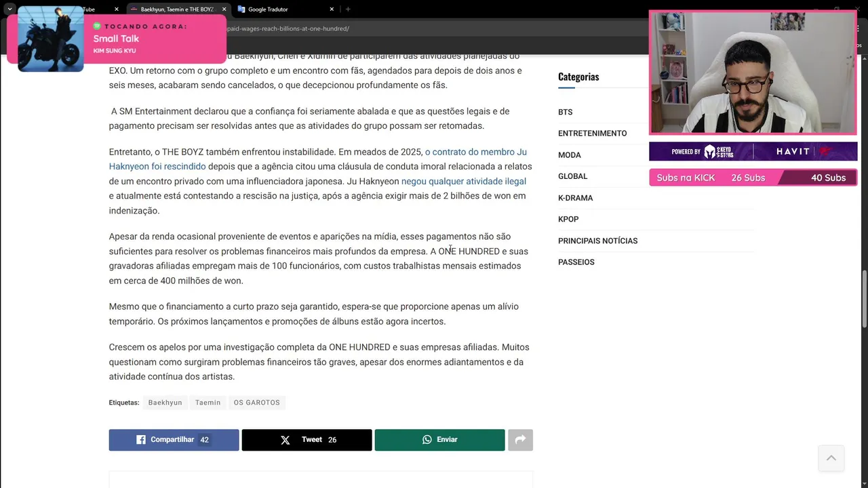Click the Small Talk album art thumbnail
The height and width of the screenshot is (488, 868).
point(51,39)
